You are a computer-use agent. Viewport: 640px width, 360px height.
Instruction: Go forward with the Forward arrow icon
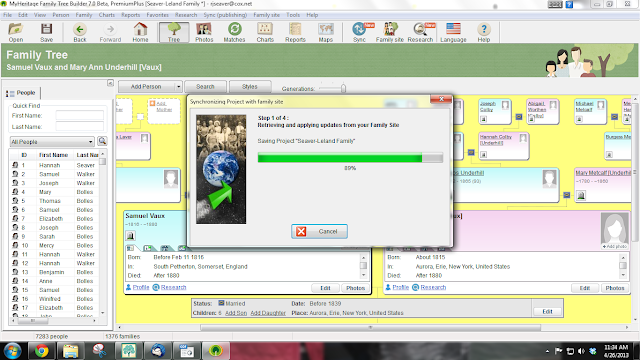pos(110,32)
